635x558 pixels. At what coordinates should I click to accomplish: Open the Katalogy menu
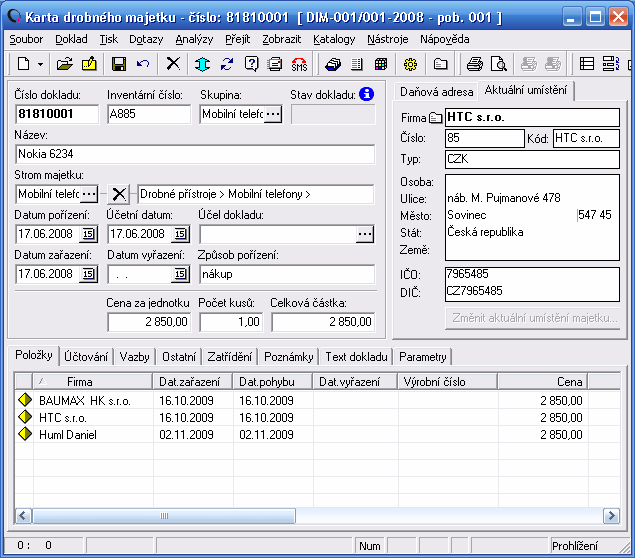point(334,39)
